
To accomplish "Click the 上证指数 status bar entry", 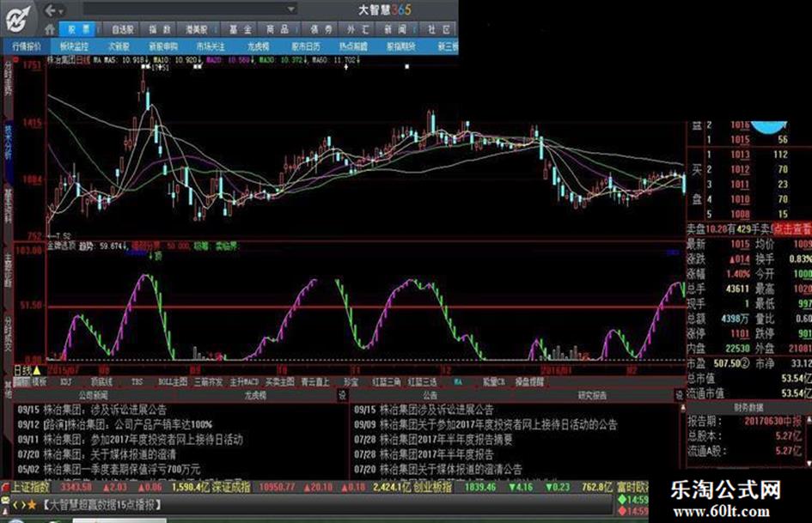I will (31, 487).
